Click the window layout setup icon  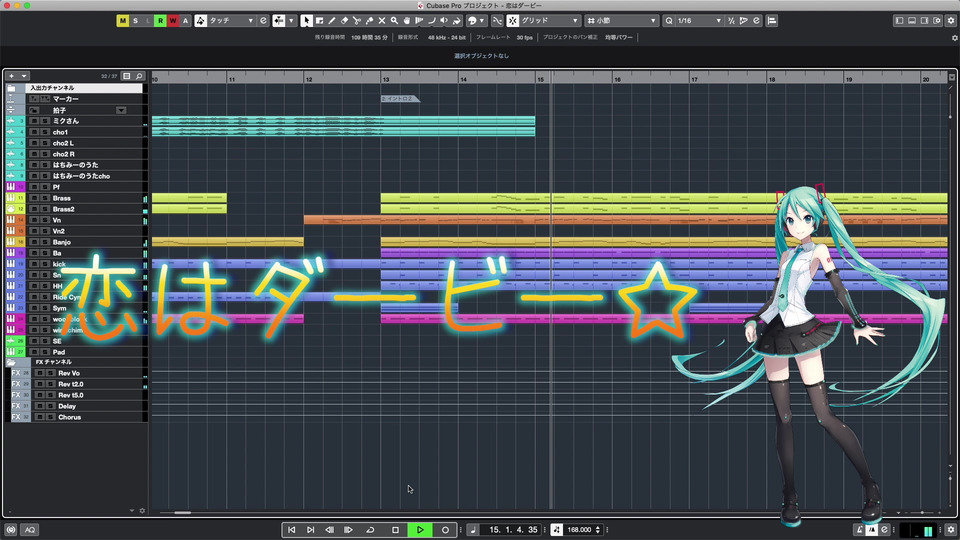click(937, 21)
